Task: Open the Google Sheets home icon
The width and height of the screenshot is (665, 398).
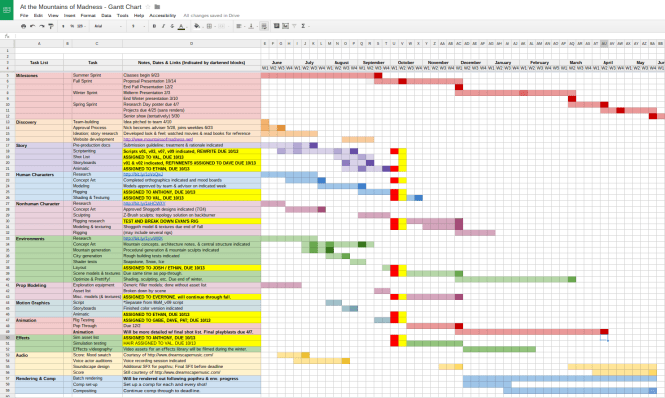Action: pyautogui.click(x=7, y=10)
